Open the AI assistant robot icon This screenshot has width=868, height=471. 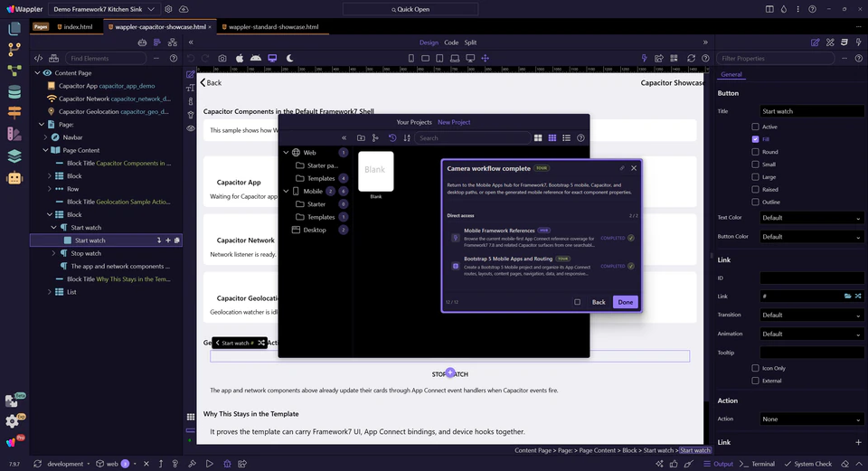pyautogui.click(x=14, y=178)
